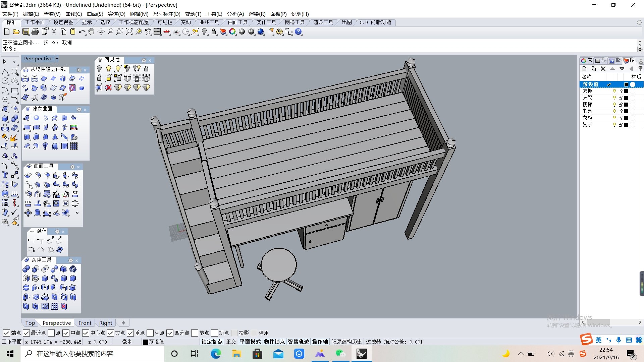644x362 pixels.
Task: Enable 锁定格点 in the status bar
Action: tap(212, 342)
